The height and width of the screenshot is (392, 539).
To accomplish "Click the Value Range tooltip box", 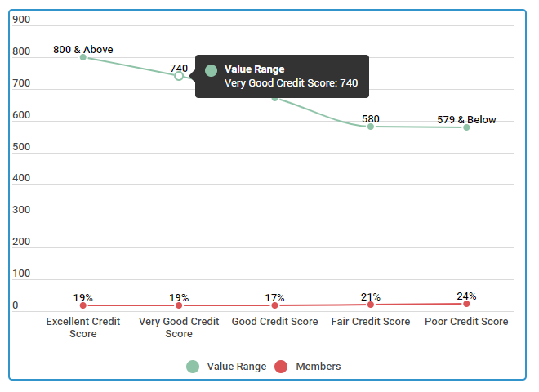I will point(282,76).
